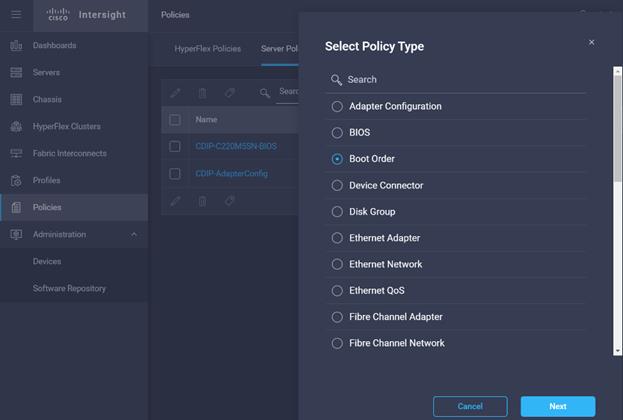
Task: Cancel the policy type selection
Action: click(470, 406)
